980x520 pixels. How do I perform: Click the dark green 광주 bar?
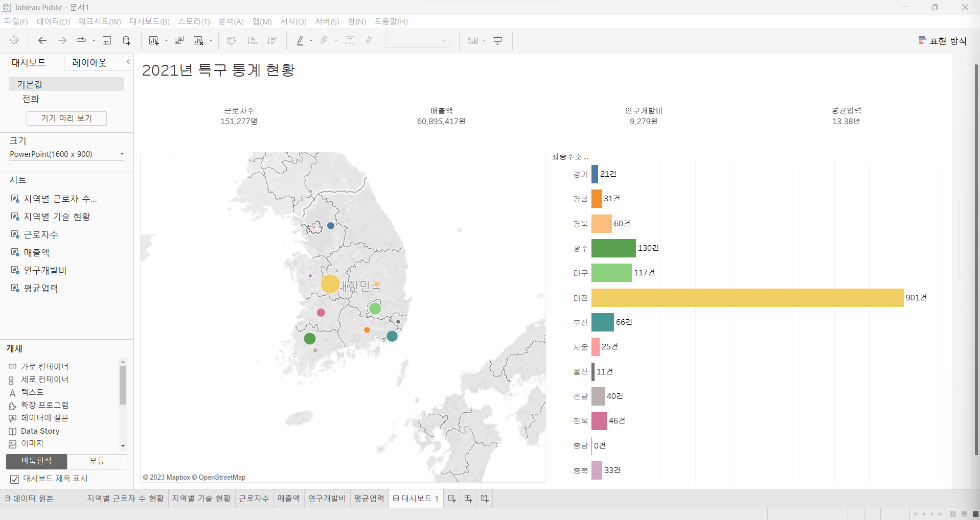(x=613, y=248)
